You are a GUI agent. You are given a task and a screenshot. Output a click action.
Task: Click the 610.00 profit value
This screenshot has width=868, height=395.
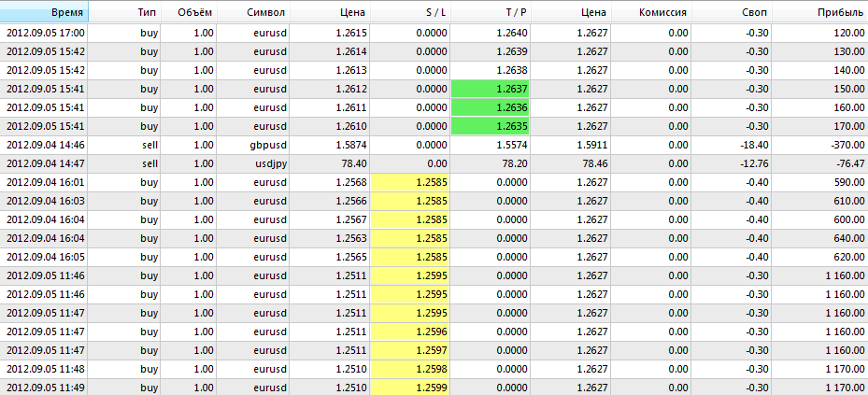point(849,202)
